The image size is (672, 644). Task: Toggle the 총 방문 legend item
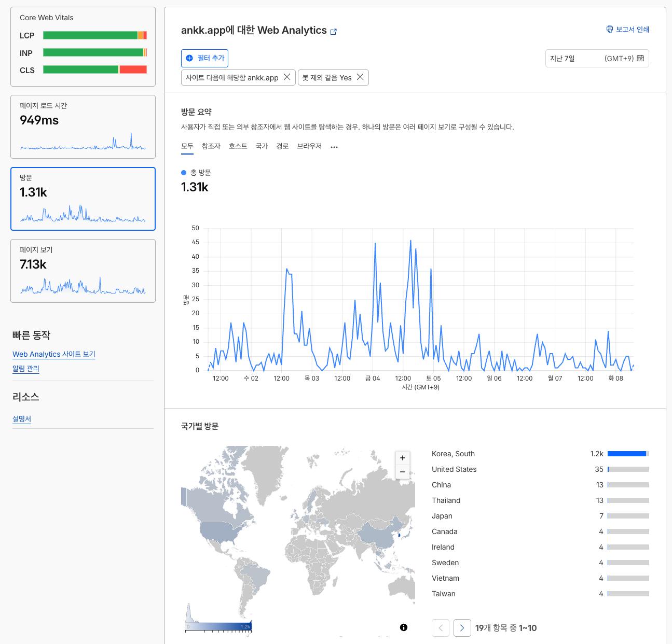[x=196, y=173]
